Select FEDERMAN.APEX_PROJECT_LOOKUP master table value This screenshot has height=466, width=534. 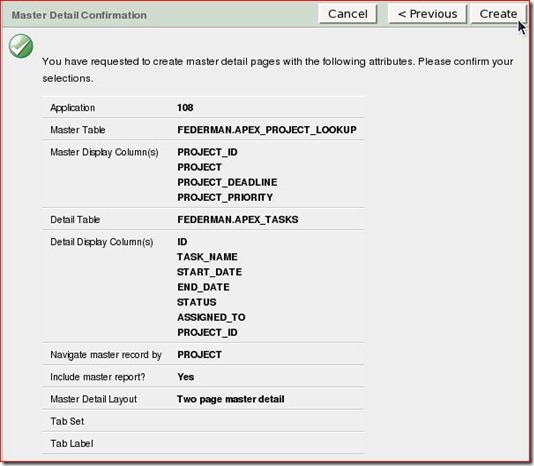click(267, 130)
